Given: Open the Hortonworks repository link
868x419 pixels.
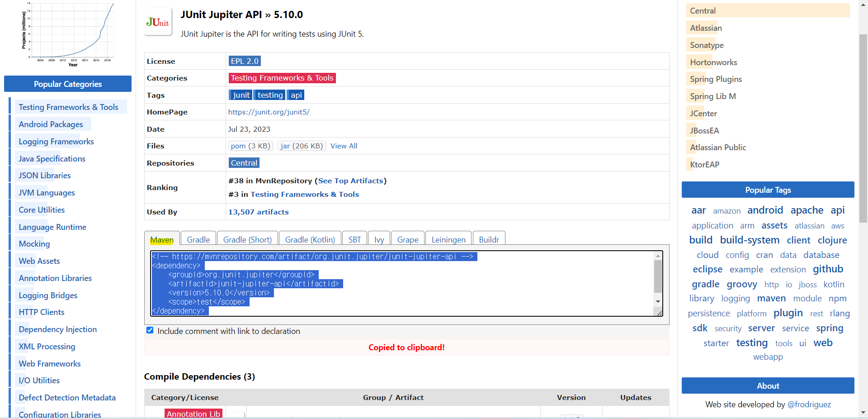Looking at the screenshot, I should (714, 62).
